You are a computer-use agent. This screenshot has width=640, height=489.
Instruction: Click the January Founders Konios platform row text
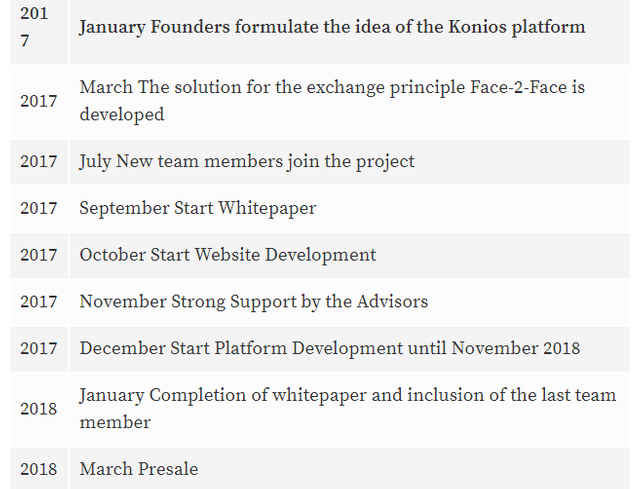coord(332,27)
